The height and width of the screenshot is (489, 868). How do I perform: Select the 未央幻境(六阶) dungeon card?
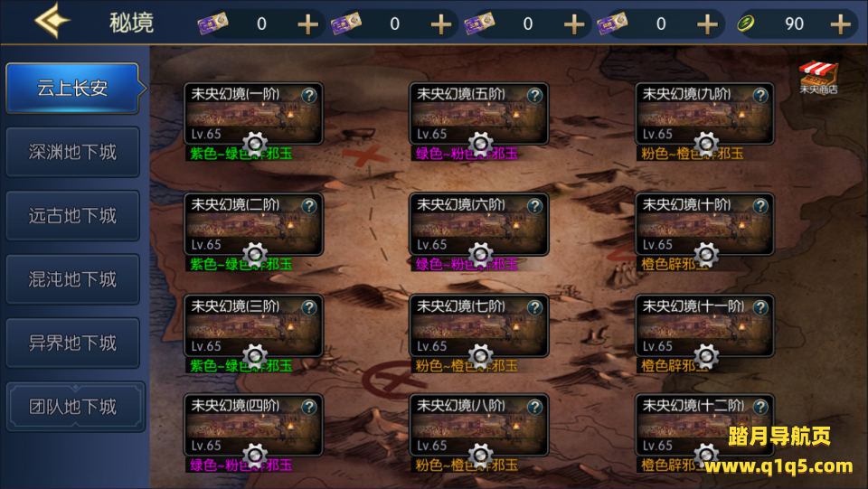(x=479, y=224)
